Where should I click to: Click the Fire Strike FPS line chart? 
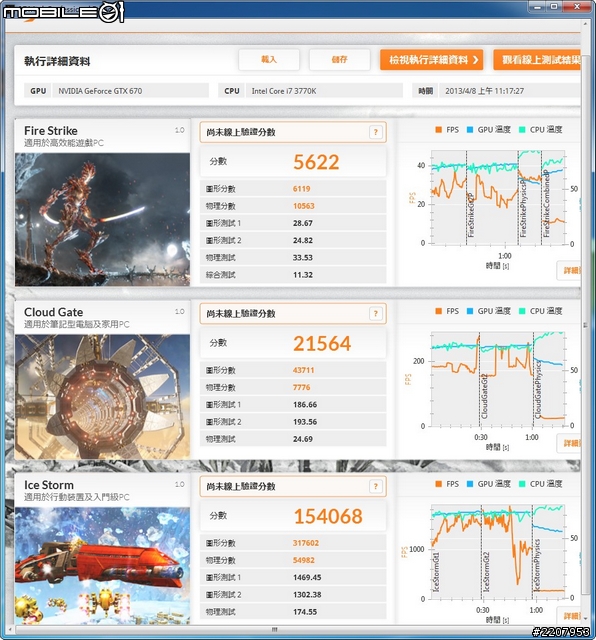pyautogui.click(x=498, y=198)
